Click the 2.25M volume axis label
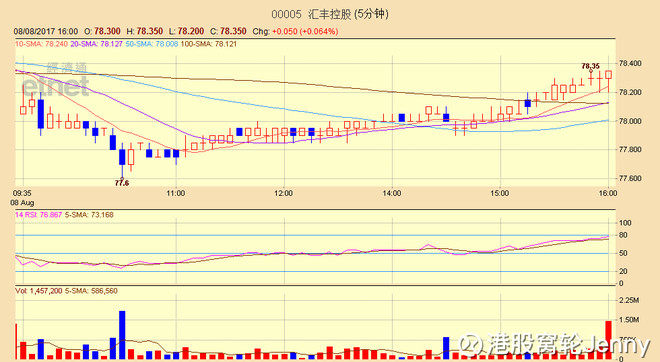This screenshot has width=660, height=362. click(629, 301)
